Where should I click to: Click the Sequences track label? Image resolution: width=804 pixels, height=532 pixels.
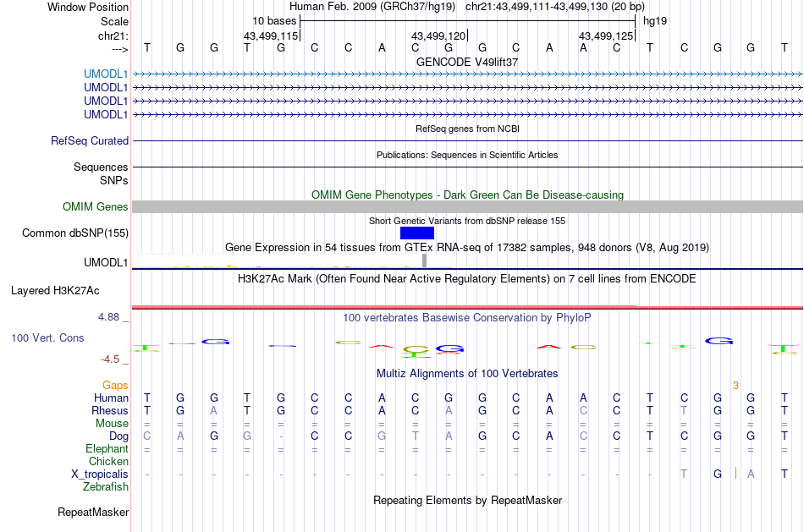point(101,167)
